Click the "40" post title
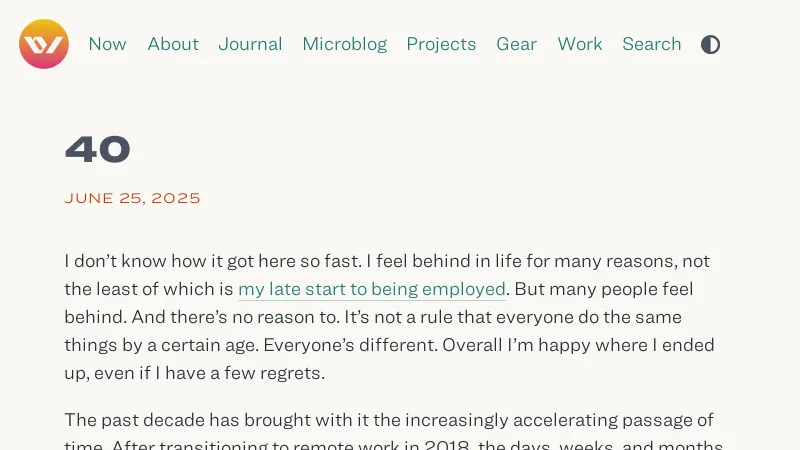The image size is (800, 450). click(98, 150)
